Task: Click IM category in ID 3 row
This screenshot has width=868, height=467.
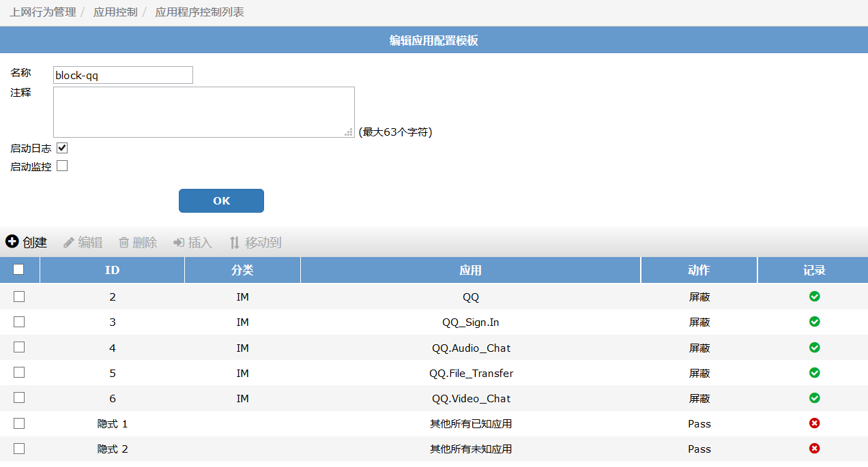Action: point(242,322)
